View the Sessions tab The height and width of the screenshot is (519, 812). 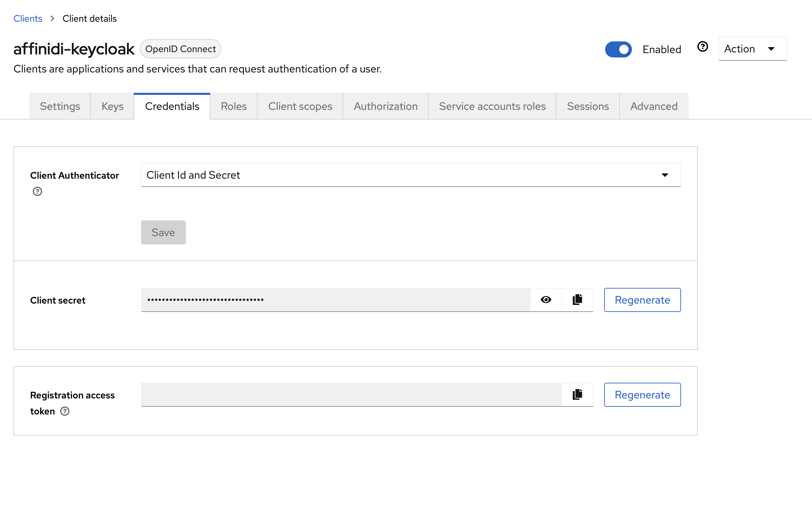[x=588, y=106]
